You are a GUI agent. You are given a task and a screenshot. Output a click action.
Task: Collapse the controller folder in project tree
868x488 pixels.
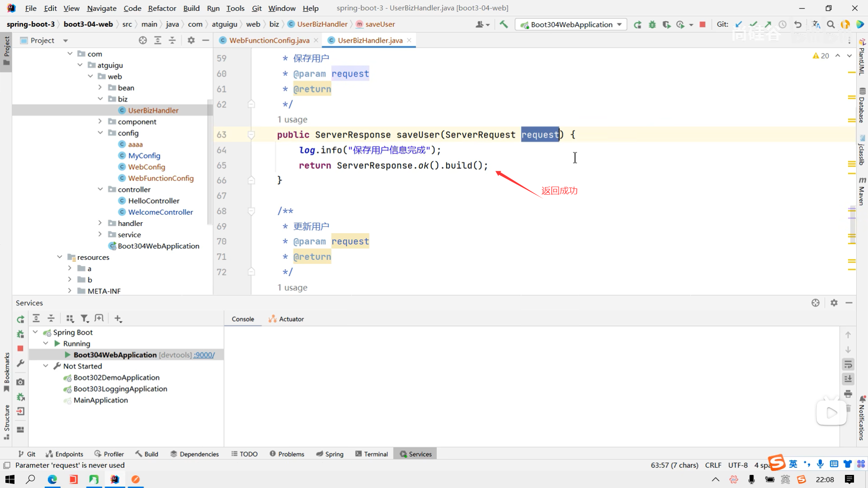coord(100,189)
